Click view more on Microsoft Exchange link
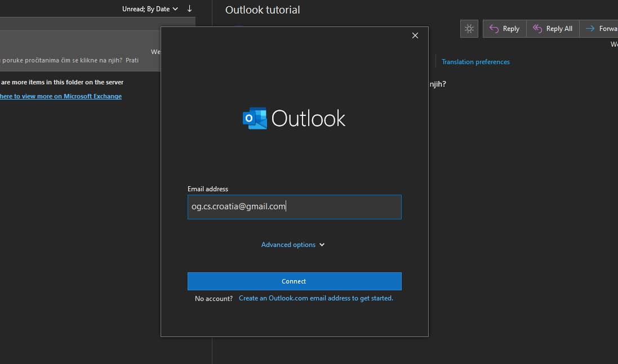Screen dimensions: 618x364 click(60, 96)
